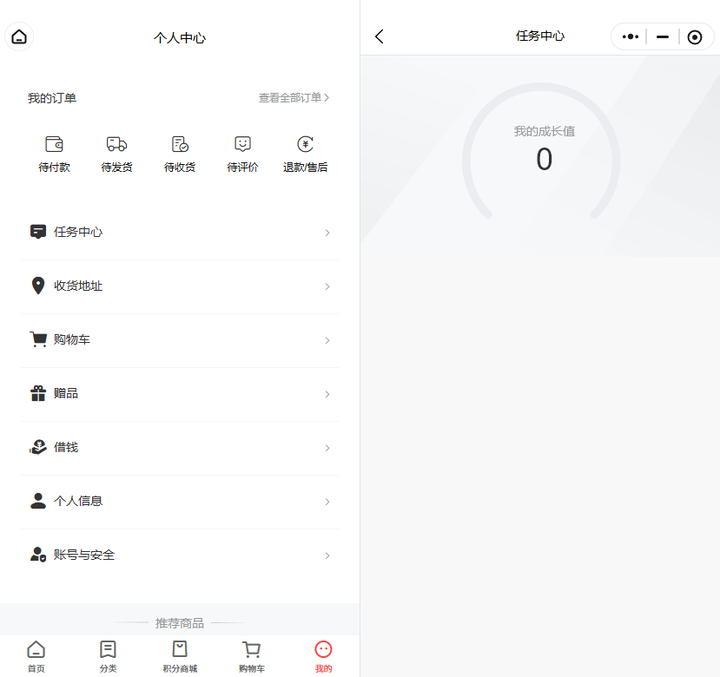Switch to the 积分商城 bottom tab
The image size is (720, 677).
(180, 656)
